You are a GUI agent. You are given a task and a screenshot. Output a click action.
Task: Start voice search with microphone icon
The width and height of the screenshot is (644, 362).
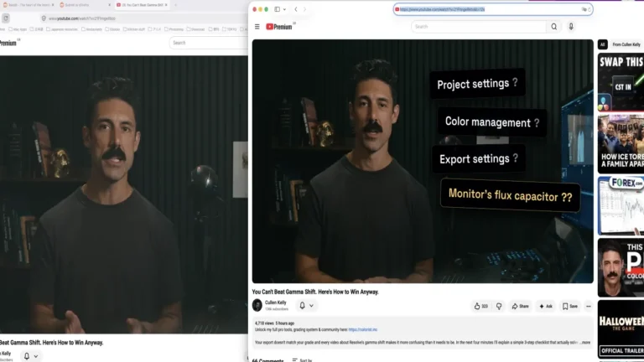point(571,27)
